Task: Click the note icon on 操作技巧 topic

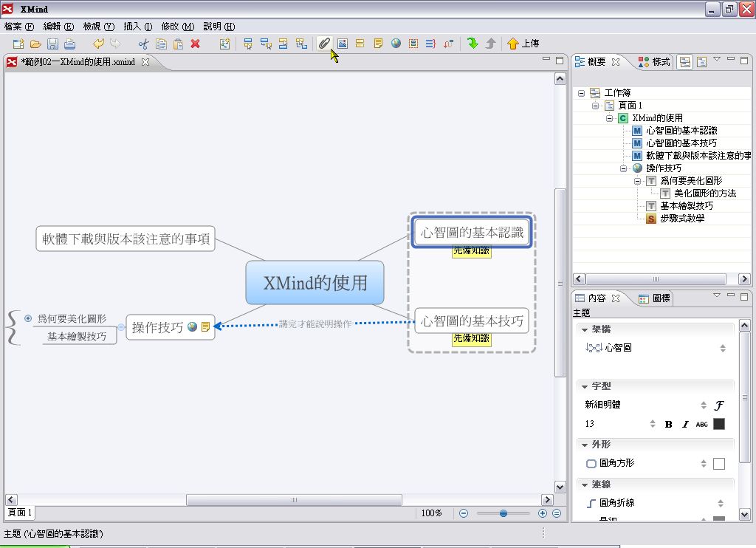Action: tap(206, 326)
